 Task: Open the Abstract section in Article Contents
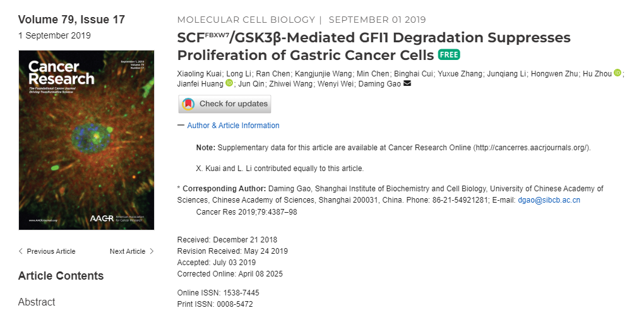(37, 302)
